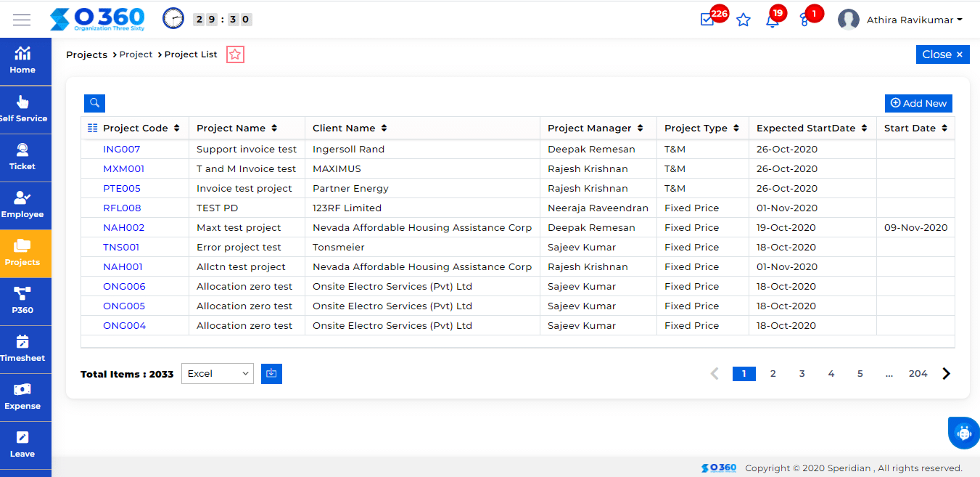Open the hamburger navigation menu
Image resolution: width=980 pixels, height=477 pixels.
pyautogui.click(x=22, y=19)
